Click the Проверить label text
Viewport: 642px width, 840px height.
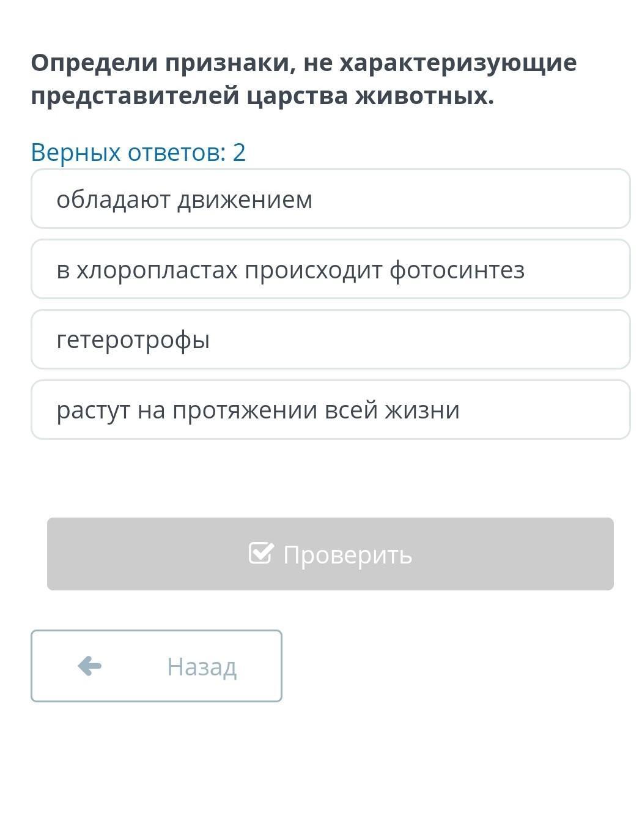coord(347,555)
